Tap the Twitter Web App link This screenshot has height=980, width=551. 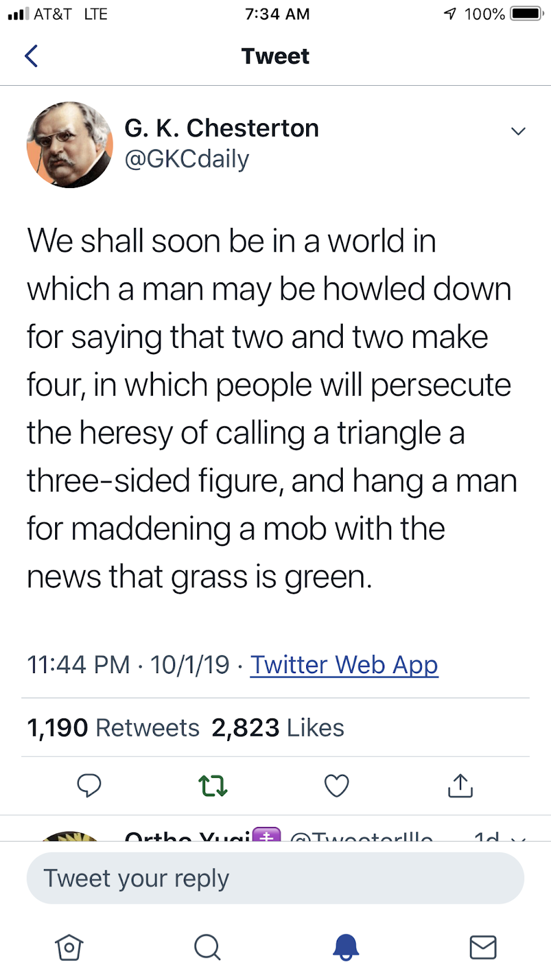click(344, 665)
